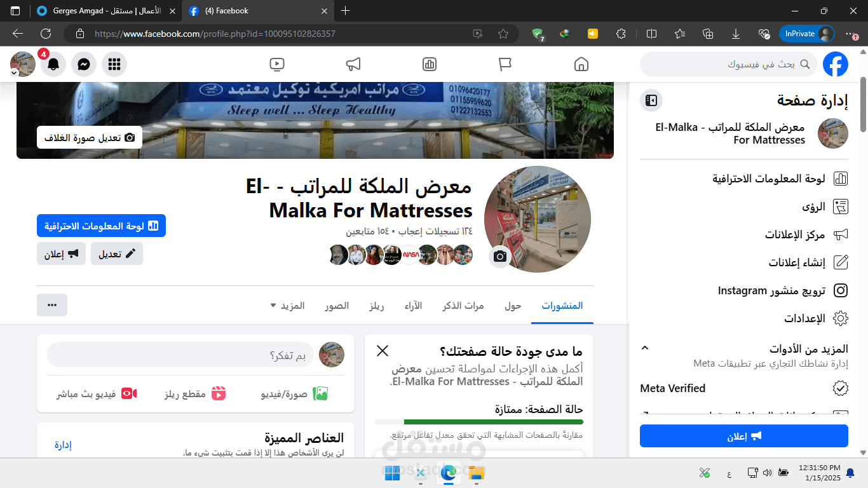
Task: Open browser settings and more menu
Action: coord(850,34)
